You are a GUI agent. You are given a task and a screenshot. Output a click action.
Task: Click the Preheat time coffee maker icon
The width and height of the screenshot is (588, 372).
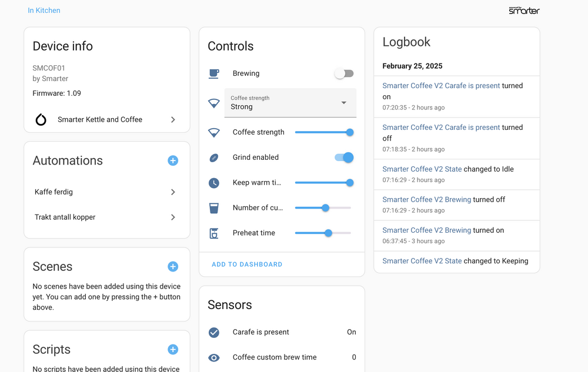pos(214,233)
